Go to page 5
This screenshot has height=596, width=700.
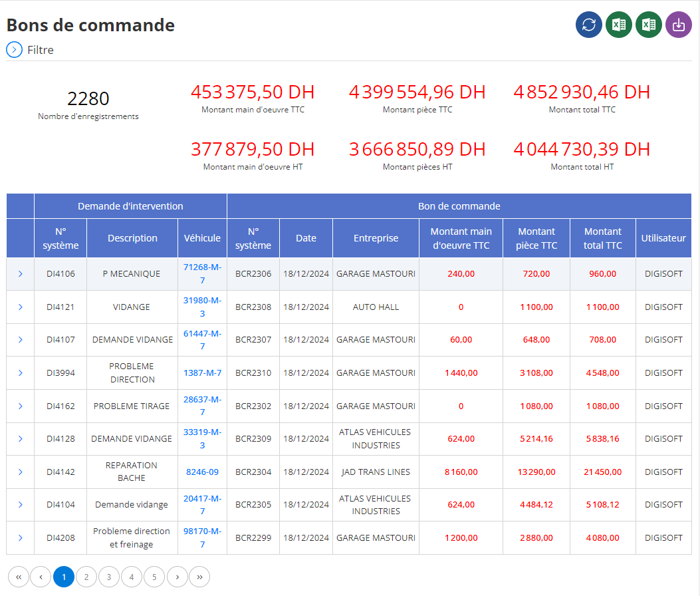point(154,577)
